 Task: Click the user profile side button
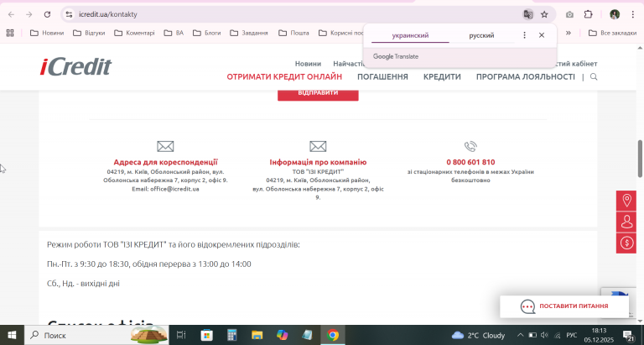click(x=626, y=222)
